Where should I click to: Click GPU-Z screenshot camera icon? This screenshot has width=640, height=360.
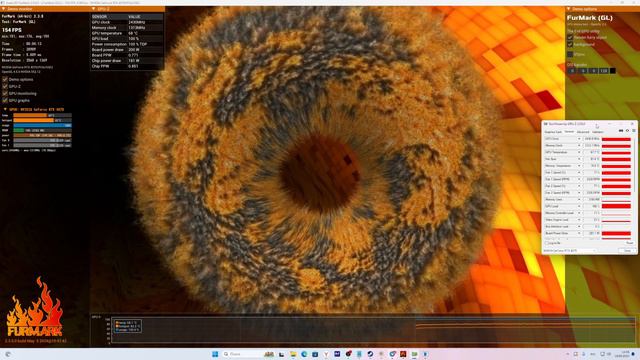coord(621,131)
